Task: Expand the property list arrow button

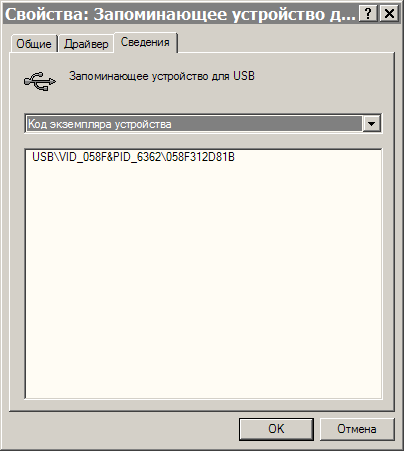Action: coord(371,124)
